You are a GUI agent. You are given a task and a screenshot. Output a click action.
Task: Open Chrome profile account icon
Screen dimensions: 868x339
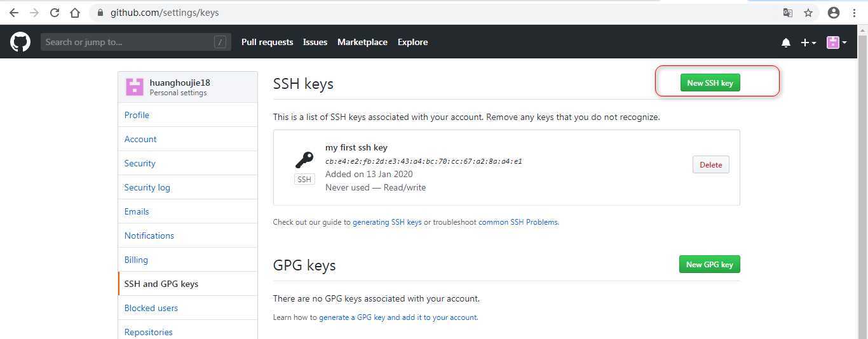click(x=834, y=13)
